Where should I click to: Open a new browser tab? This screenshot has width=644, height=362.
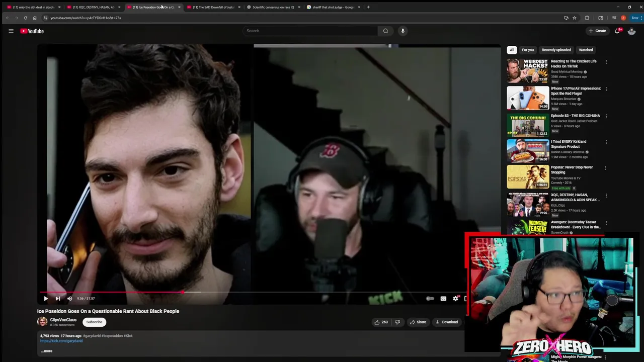[368, 7]
